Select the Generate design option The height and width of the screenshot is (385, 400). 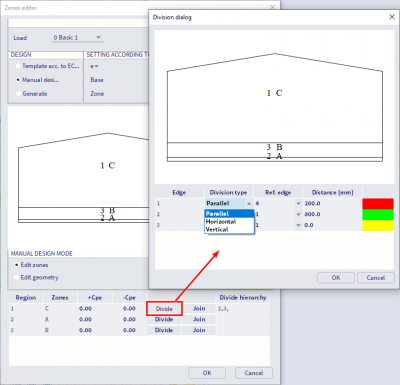tap(18, 94)
